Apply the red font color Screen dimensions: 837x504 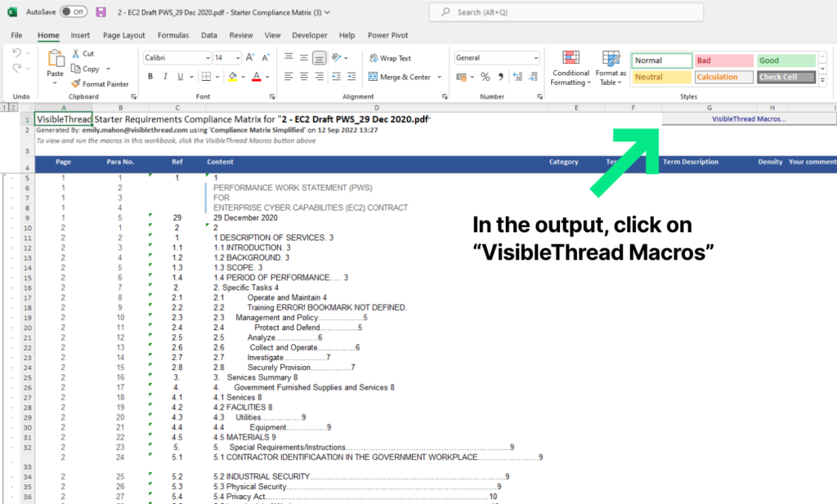[256, 77]
